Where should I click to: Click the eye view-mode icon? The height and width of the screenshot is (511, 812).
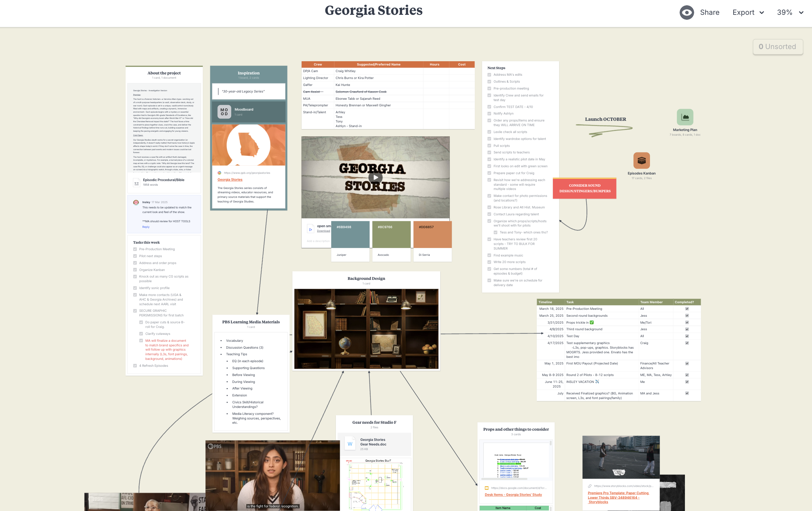coord(686,13)
